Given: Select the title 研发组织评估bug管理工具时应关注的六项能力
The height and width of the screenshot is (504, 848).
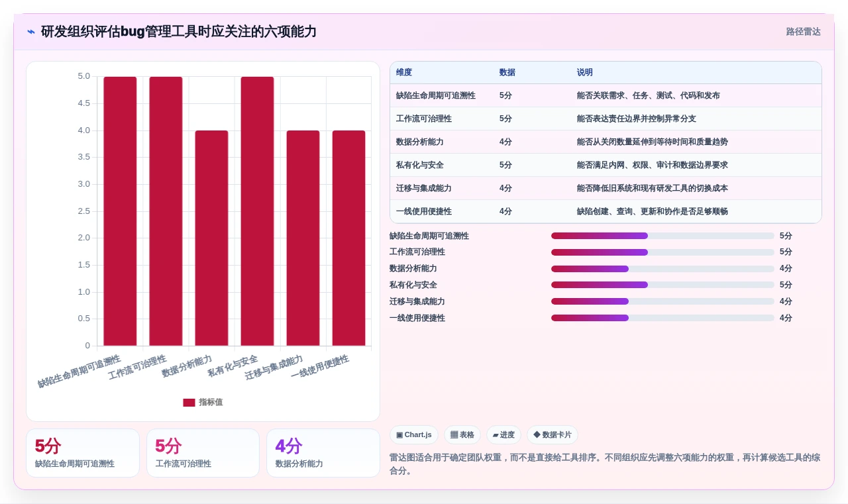Looking at the screenshot, I should (179, 32).
